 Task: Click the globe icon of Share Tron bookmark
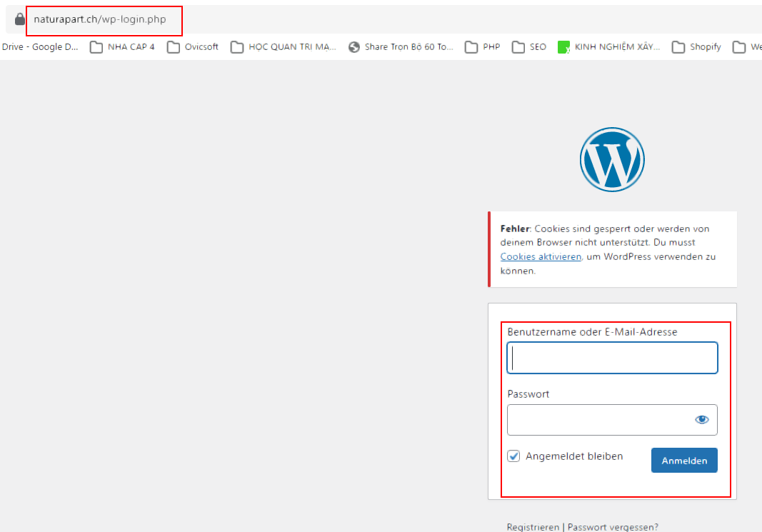point(354,46)
